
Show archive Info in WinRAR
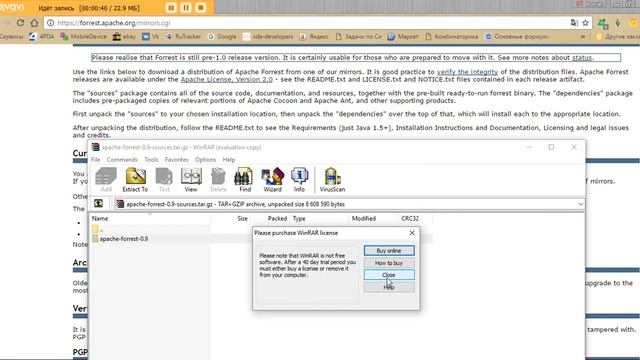tap(299, 180)
